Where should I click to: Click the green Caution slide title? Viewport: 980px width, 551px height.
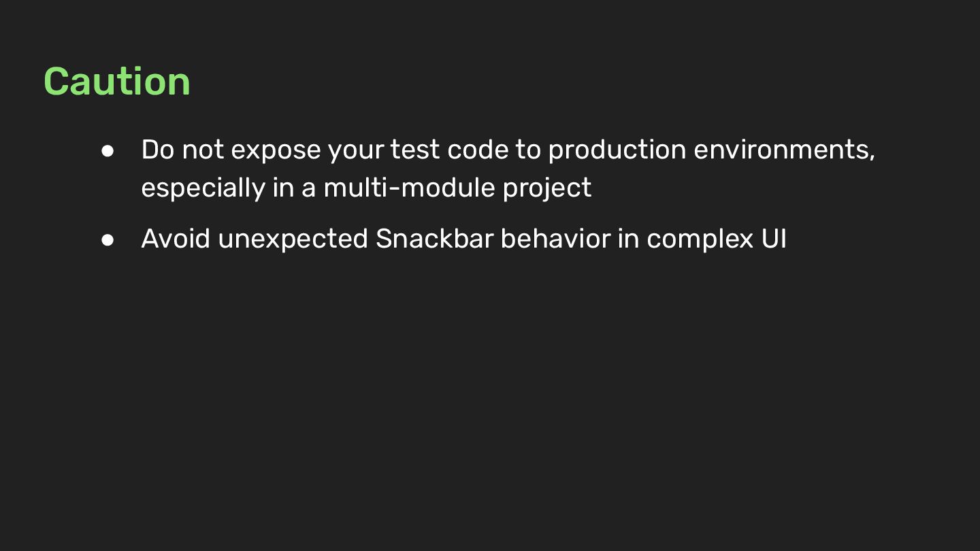[x=116, y=82]
